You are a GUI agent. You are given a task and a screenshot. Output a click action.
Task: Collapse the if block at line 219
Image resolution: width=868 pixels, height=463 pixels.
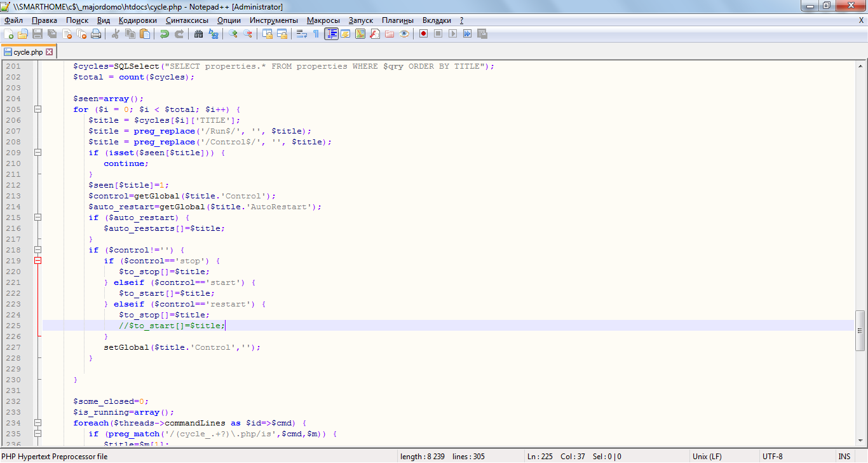[x=37, y=261]
